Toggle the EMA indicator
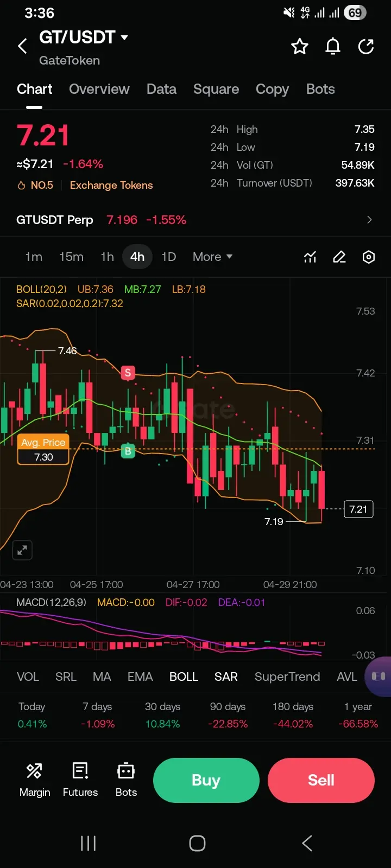Image resolution: width=391 pixels, height=868 pixels. pyautogui.click(x=140, y=676)
